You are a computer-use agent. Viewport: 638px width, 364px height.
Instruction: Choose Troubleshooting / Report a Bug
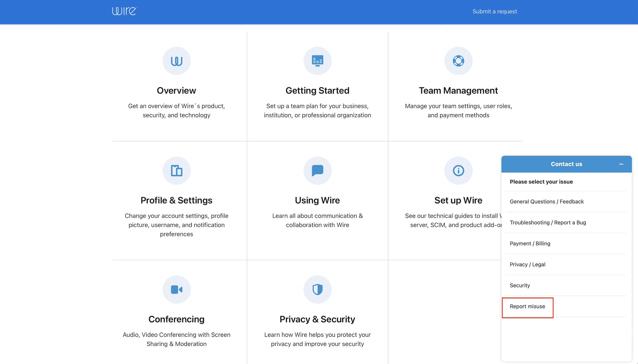tap(548, 222)
